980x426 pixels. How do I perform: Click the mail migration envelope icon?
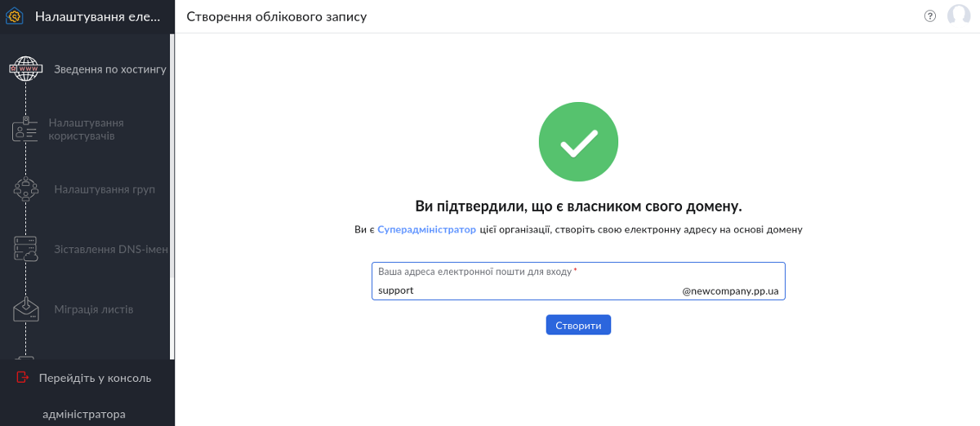(x=25, y=309)
